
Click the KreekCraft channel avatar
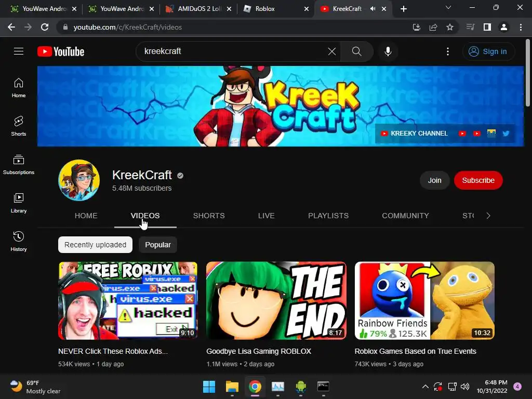79,180
